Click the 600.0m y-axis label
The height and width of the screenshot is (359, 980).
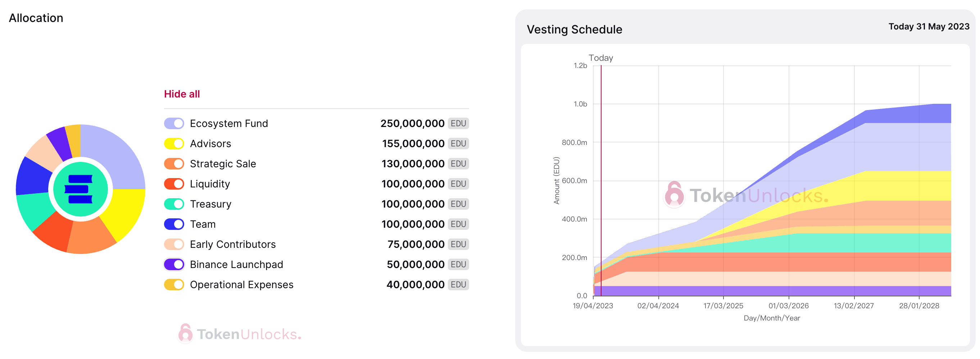point(575,181)
